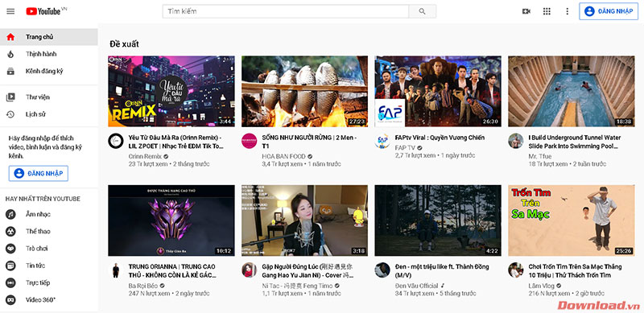Open the YouTube apps grid icon

[x=547, y=11]
